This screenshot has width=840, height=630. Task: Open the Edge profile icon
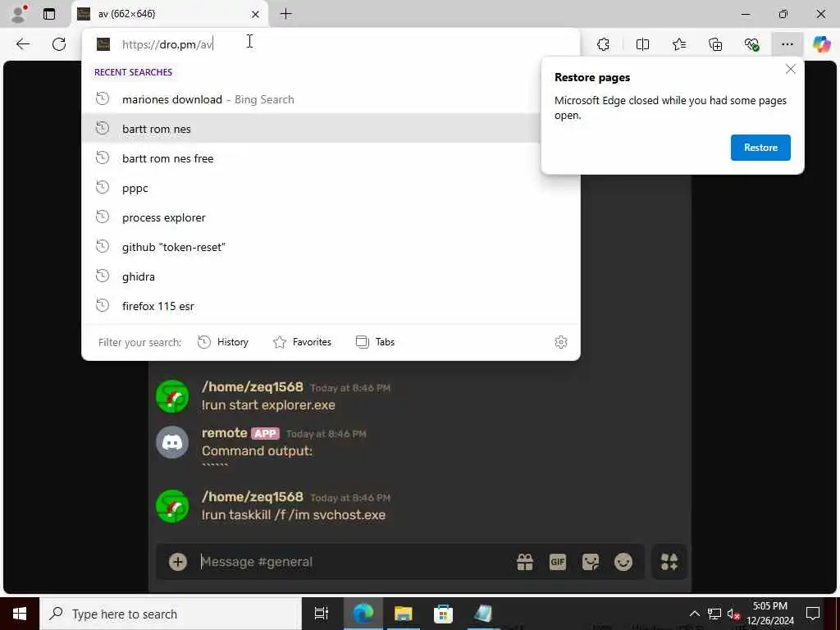pyautogui.click(x=19, y=13)
